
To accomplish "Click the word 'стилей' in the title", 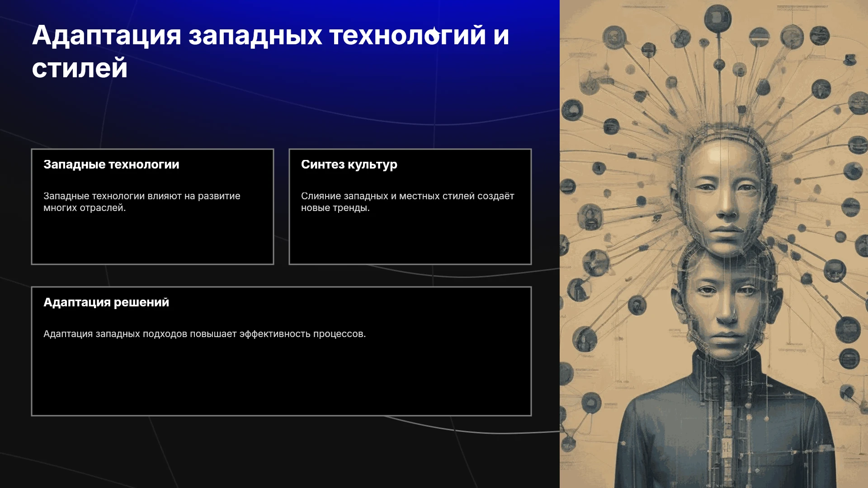I will (x=80, y=68).
